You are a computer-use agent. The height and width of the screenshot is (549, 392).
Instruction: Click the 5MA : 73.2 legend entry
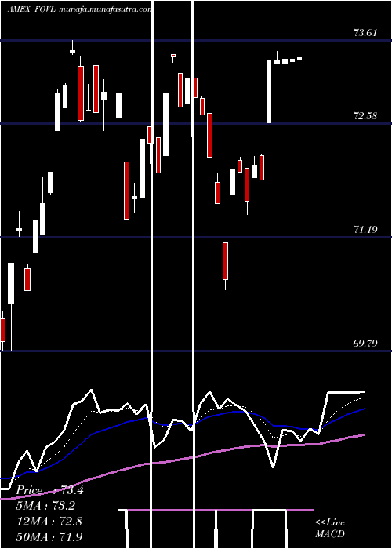pos(45,506)
